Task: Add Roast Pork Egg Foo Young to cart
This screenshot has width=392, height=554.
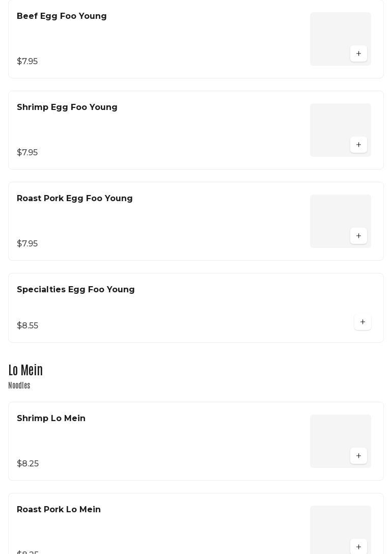Action: 358,236
